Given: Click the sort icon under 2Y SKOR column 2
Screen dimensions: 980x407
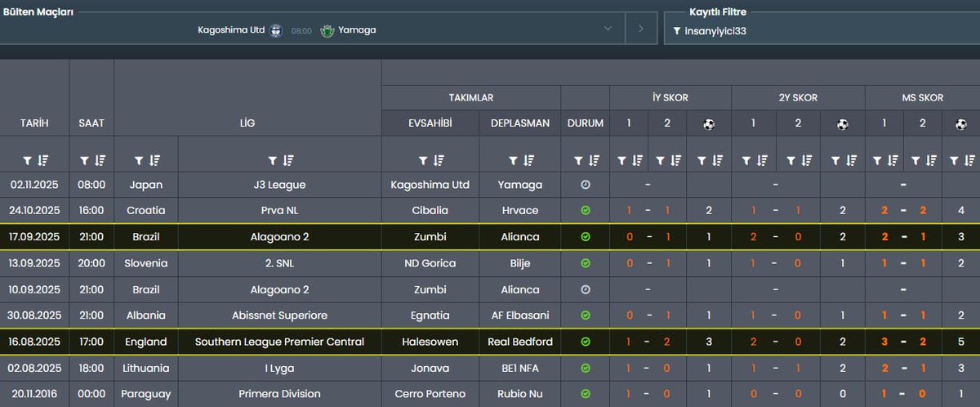Looking at the screenshot, I should [805, 160].
